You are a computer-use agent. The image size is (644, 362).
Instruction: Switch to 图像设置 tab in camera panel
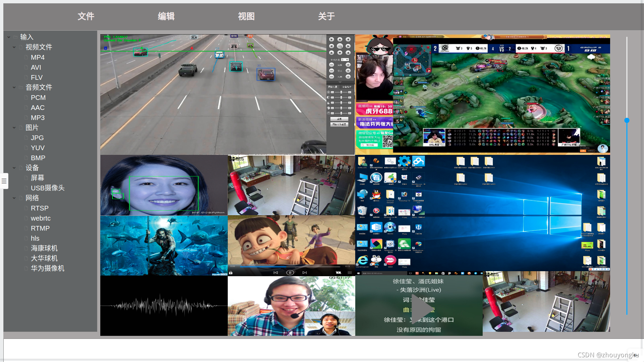coord(333,87)
